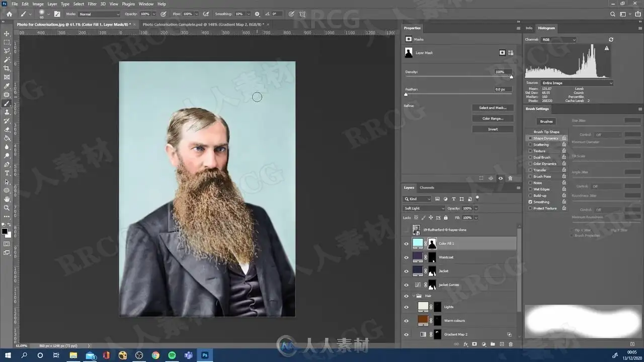This screenshot has height=362, width=644.
Task: Open the Window menu
Action: tap(146, 4)
